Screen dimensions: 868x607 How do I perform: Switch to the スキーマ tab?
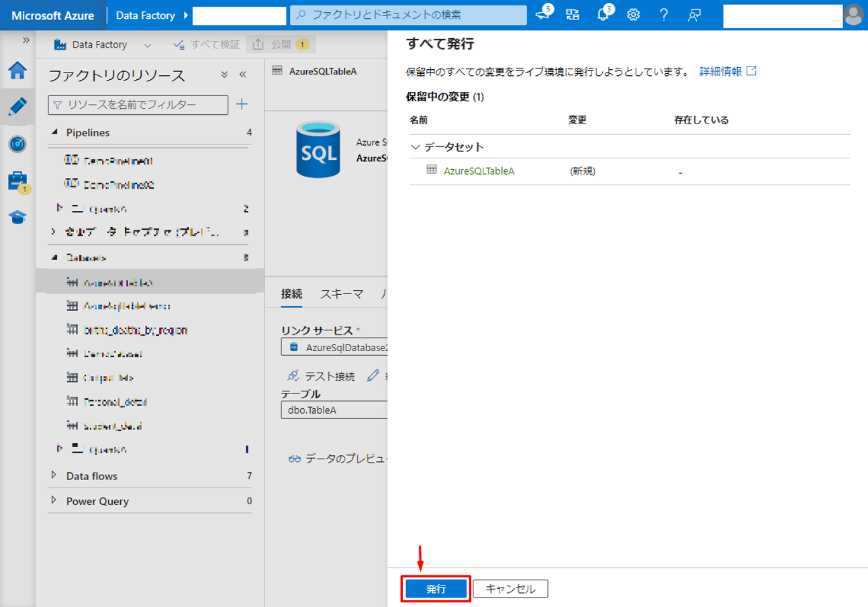tap(342, 293)
